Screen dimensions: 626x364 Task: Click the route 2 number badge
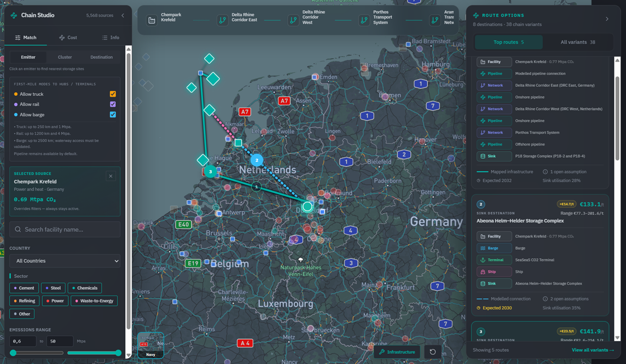pos(481,204)
